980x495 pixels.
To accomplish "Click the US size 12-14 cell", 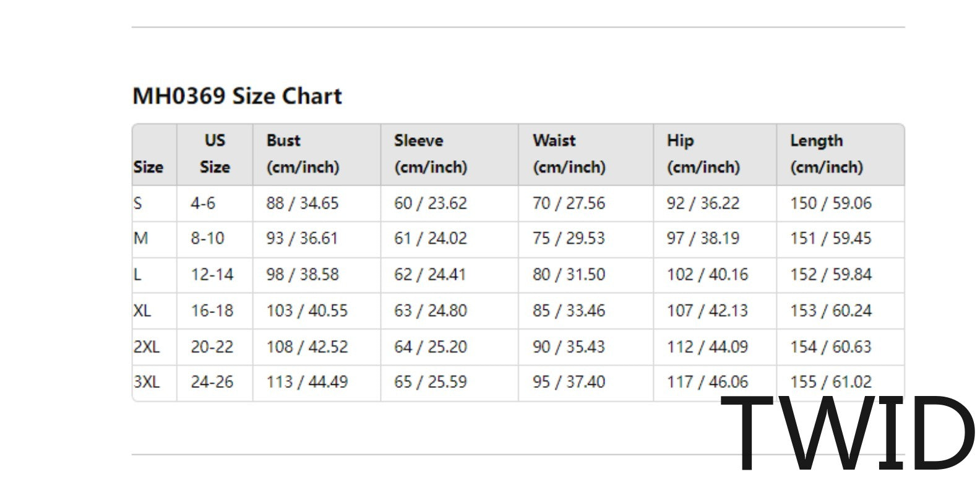I will (x=212, y=274).
